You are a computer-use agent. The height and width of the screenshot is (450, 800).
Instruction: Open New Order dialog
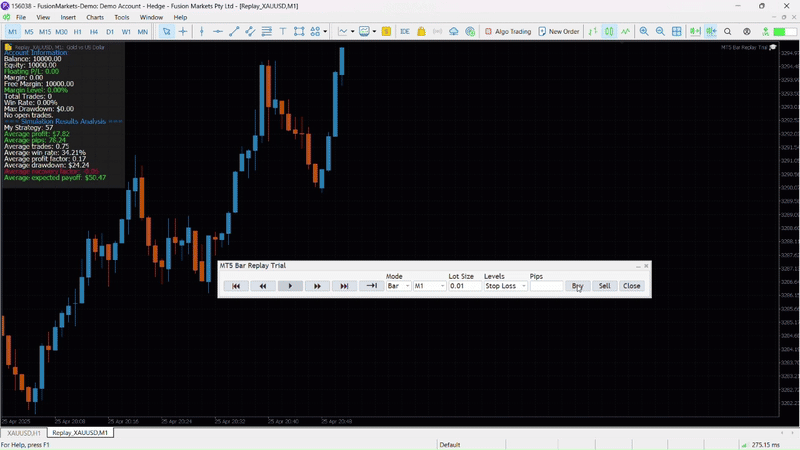(x=559, y=32)
